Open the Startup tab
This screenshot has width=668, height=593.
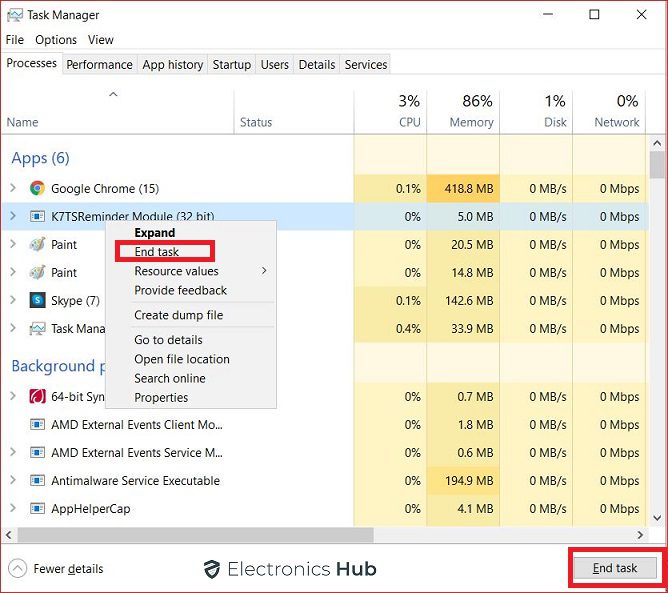click(231, 64)
